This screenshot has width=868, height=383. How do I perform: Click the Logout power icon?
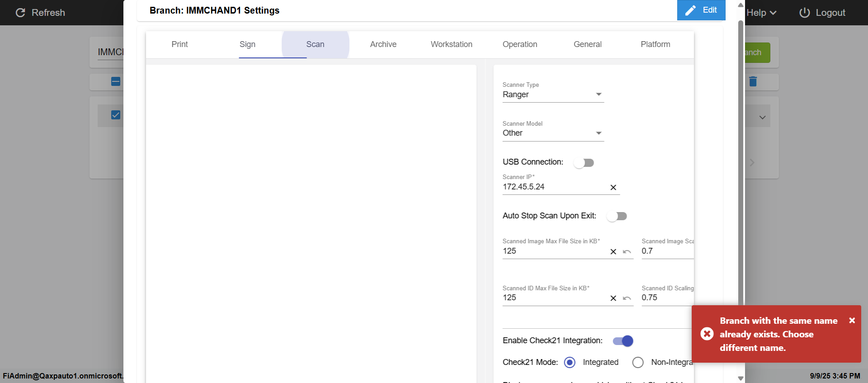[x=804, y=13]
